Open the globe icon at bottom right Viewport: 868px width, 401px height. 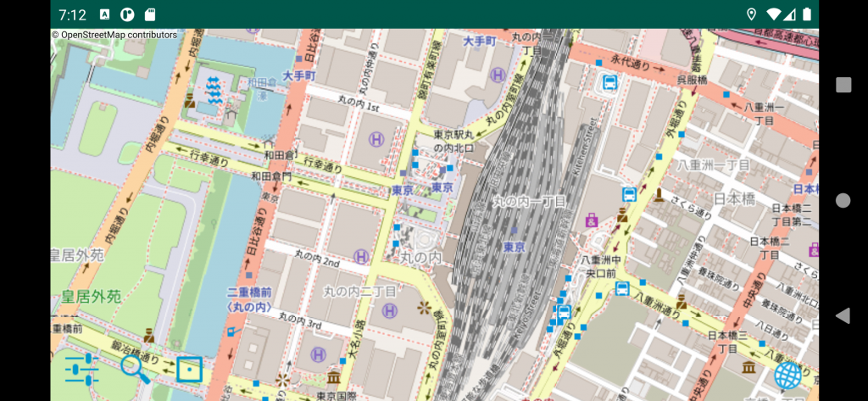pyautogui.click(x=787, y=374)
